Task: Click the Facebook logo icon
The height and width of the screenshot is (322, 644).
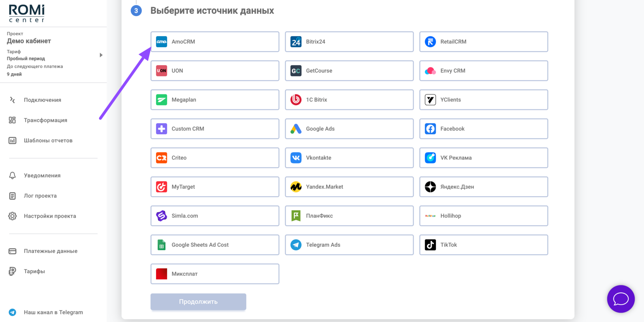Action: (x=430, y=129)
